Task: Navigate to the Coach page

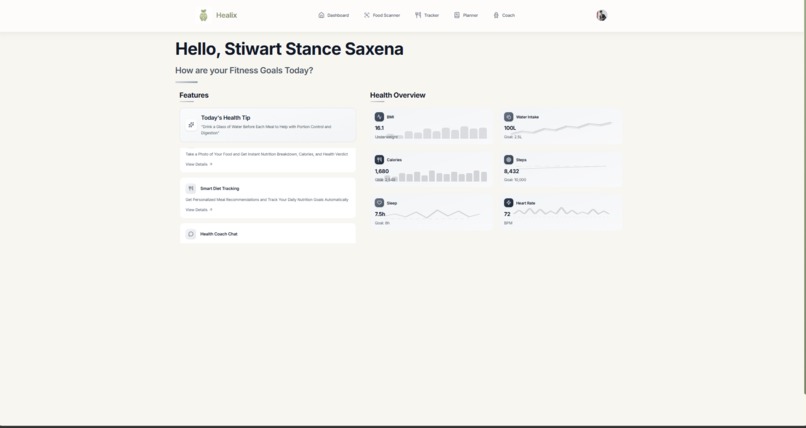Action: pyautogui.click(x=504, y=15)
